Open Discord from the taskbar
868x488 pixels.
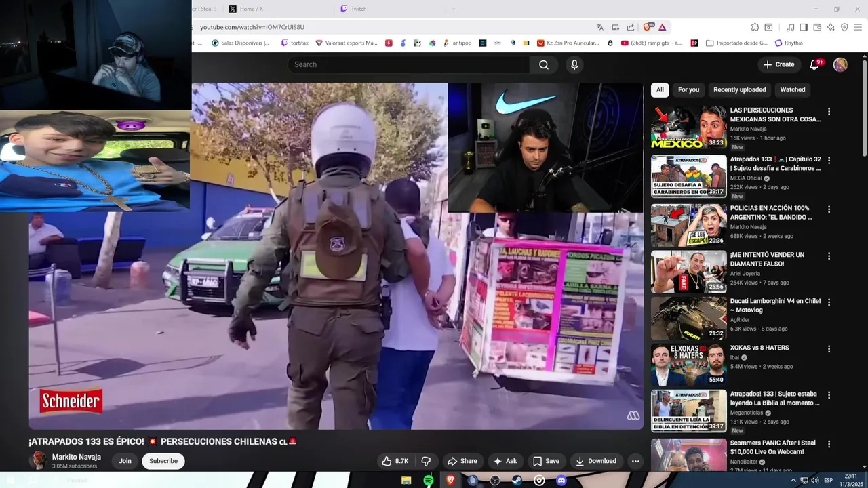tap(561, 480)
